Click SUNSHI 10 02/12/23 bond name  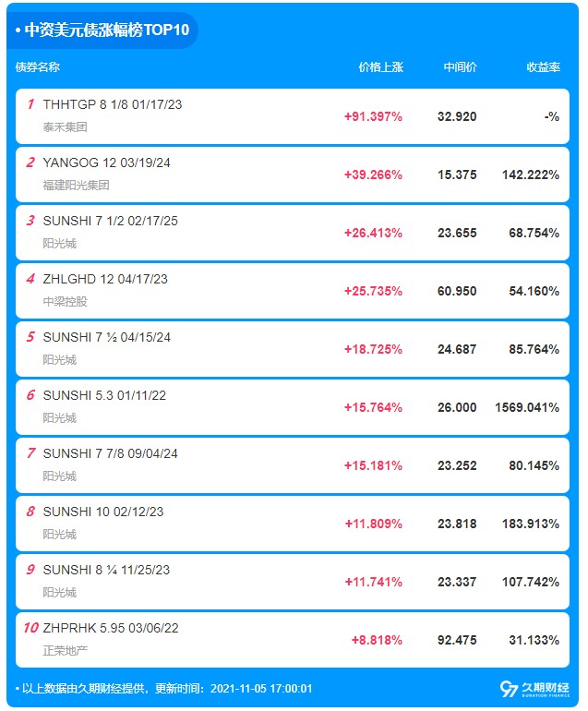102,512
